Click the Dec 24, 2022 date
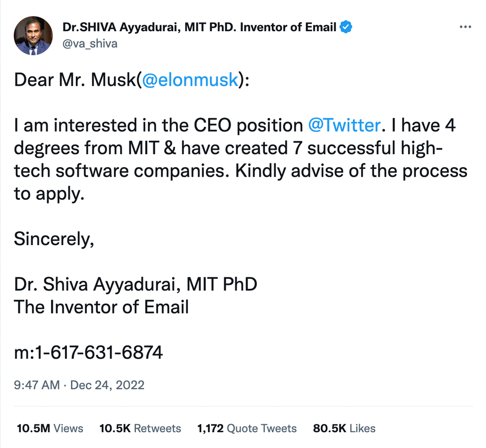 pos(108,385)
